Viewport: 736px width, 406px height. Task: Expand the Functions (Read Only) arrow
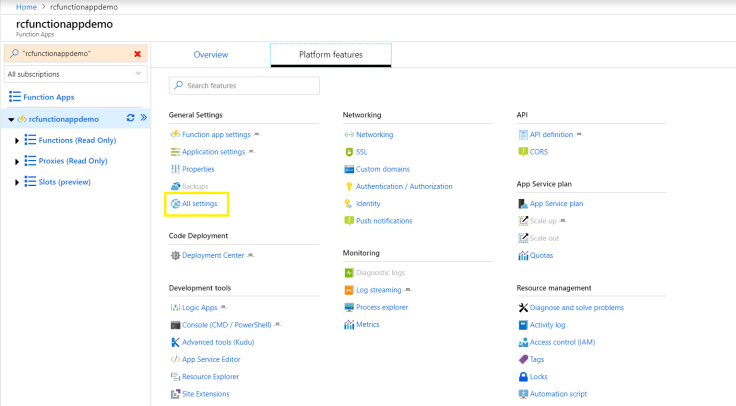point(17,140)
